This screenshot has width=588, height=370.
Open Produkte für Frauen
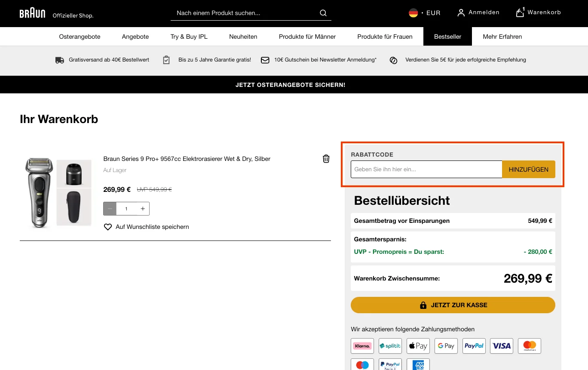[385, 37]
